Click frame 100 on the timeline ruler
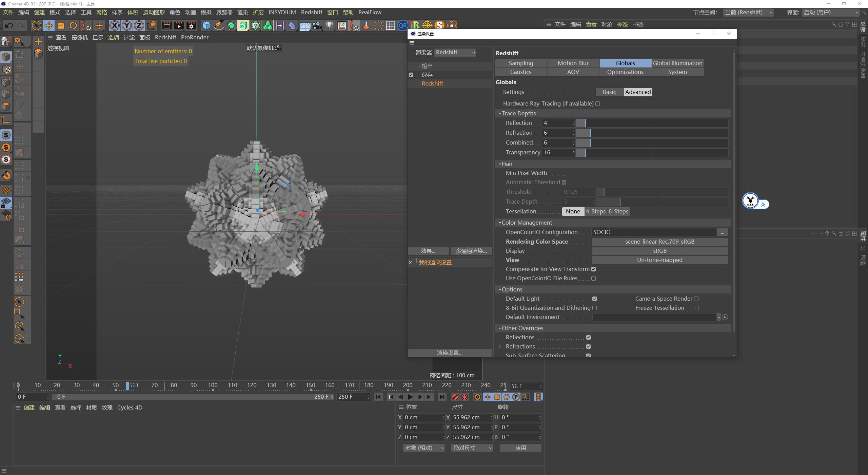The image size is (868, 475). [213, 385]
